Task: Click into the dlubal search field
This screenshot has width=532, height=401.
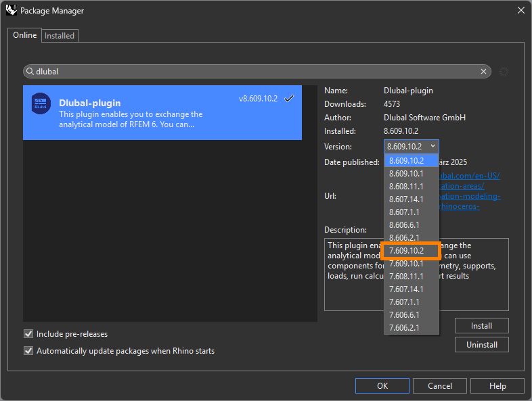Action: pyautogui.click(x=257, y=72)
